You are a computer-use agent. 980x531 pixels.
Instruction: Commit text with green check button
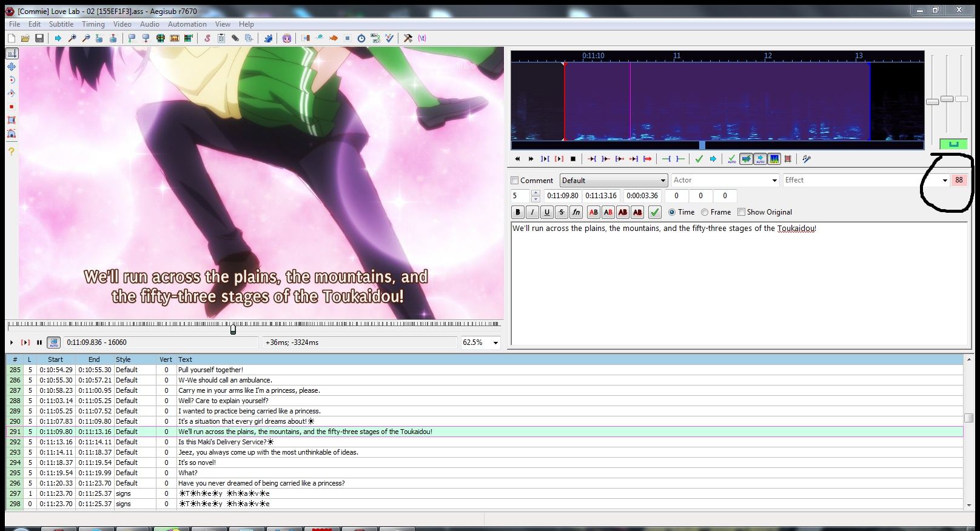click(x=655, y=212)
